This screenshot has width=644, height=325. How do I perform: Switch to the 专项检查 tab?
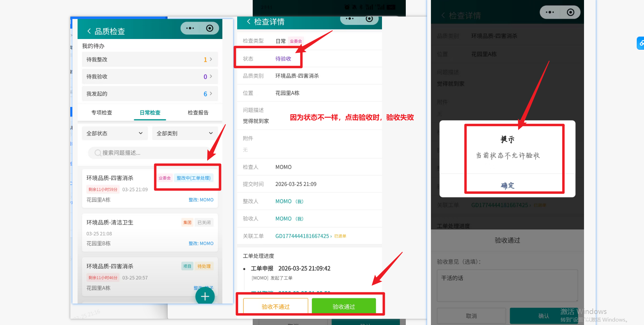[x=102, y=113]
